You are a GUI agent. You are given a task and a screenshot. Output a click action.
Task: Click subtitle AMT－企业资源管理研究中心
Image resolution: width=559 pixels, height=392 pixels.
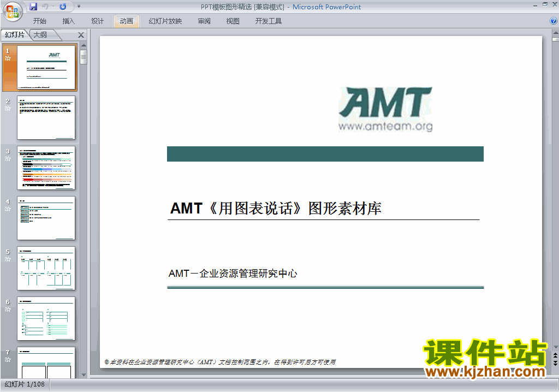click(x=233, y=274)
